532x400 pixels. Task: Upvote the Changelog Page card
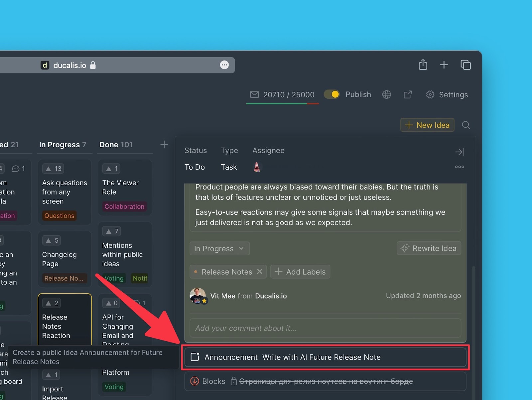[53, 240]
